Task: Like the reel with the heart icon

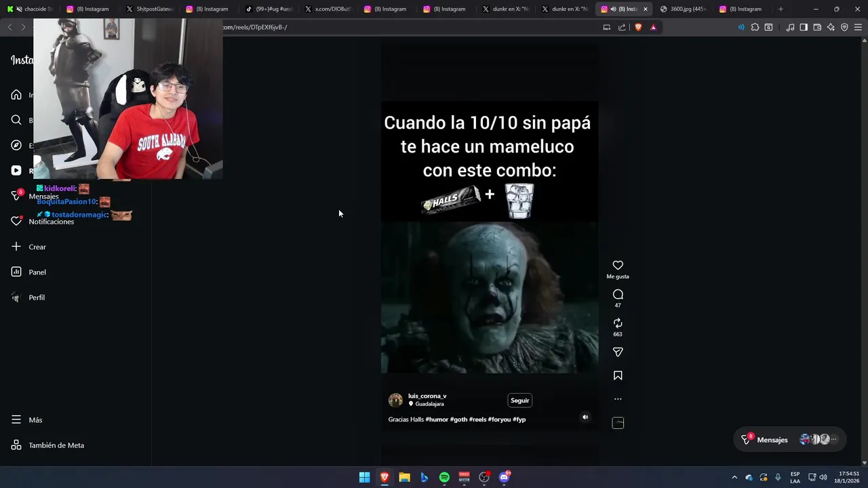Action: [x=618, y=265]
